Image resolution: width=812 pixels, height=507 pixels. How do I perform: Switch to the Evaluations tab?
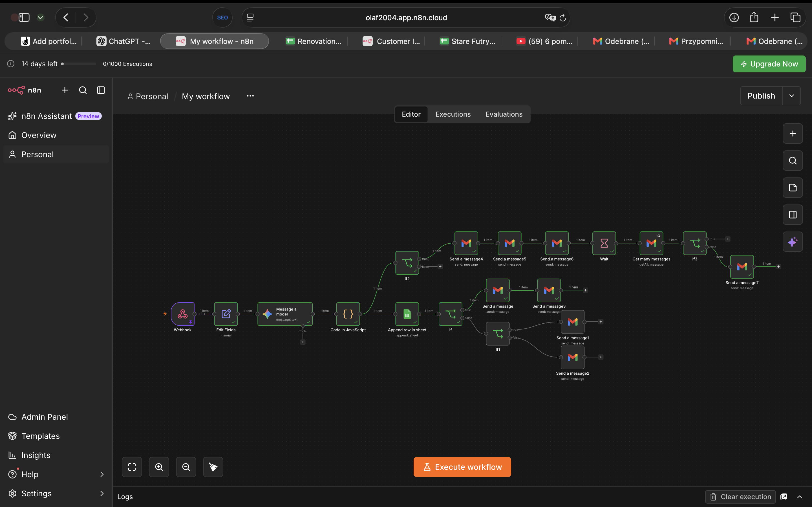click(x=504, y=114)
